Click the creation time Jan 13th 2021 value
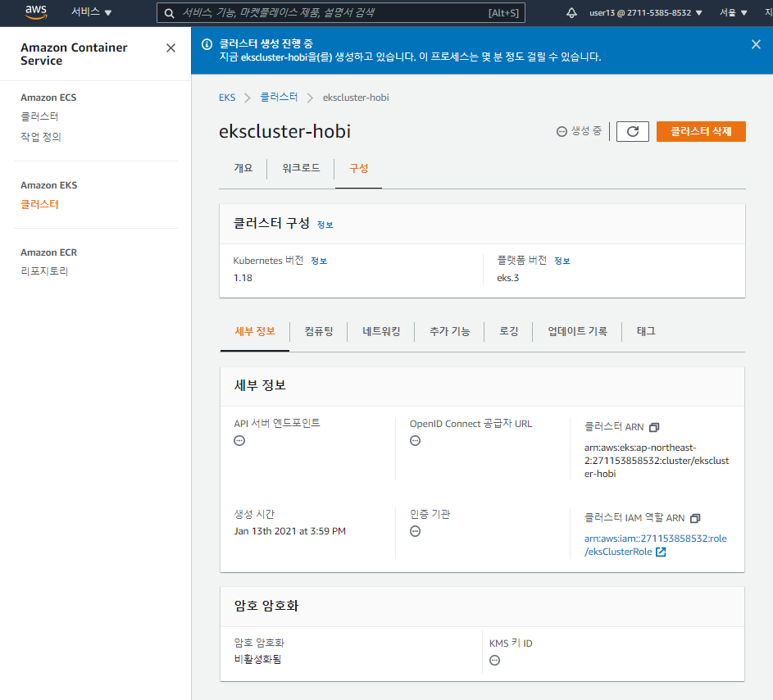 coord(290,531)
